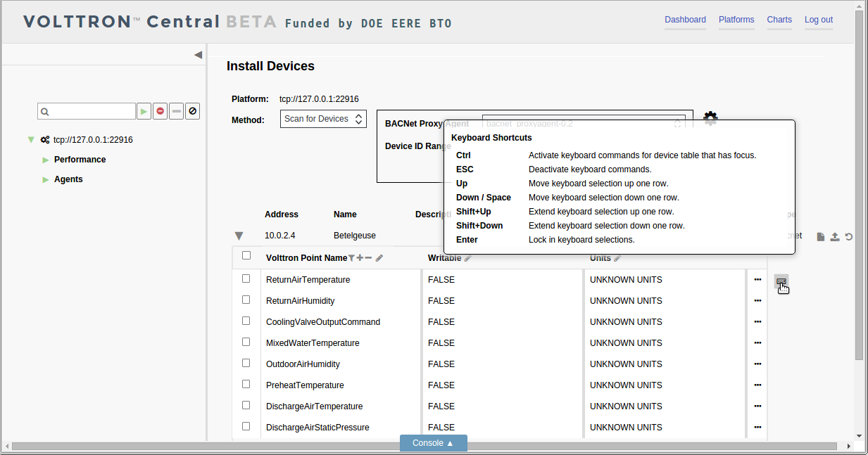Viewport: 868px width, 455px height.
Task: Click Log out
Action: tap(819, 20)
